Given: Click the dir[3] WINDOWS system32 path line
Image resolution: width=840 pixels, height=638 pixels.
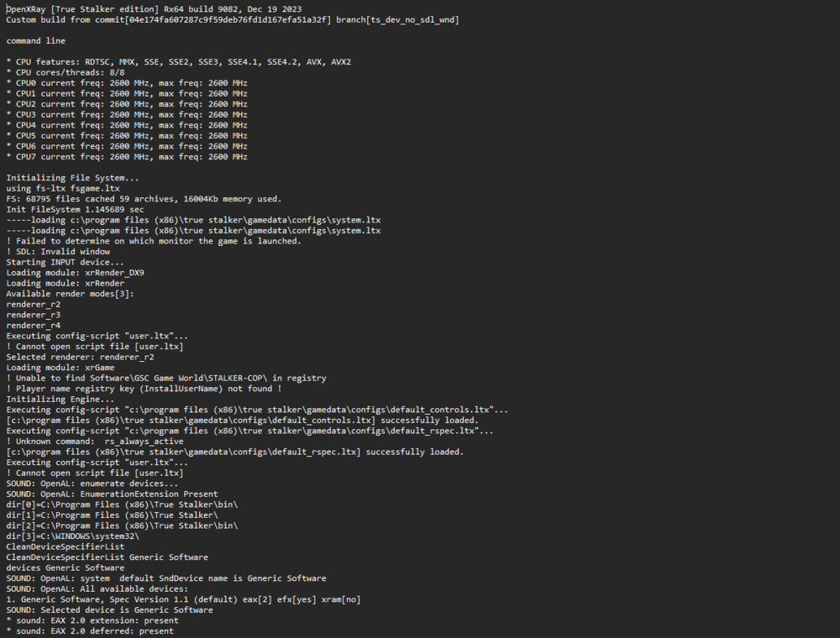Looking at the screenshot, I should (72, 536).
